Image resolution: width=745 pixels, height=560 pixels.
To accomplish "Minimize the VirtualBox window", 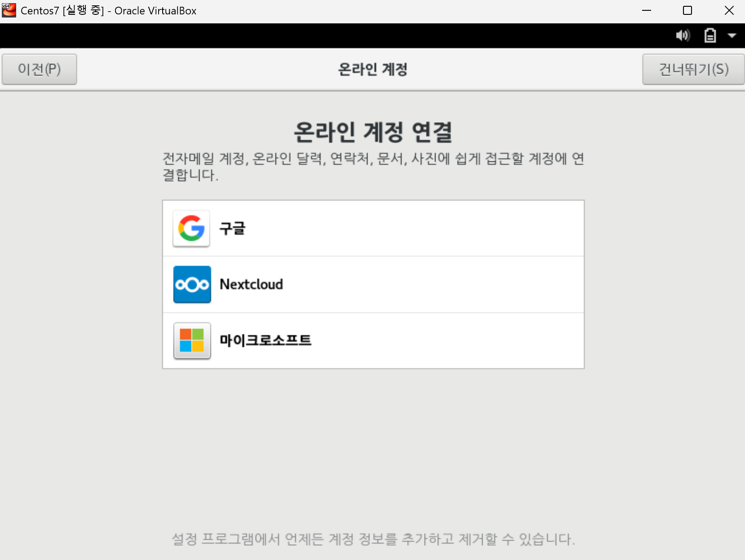I will tap(647, 10).
